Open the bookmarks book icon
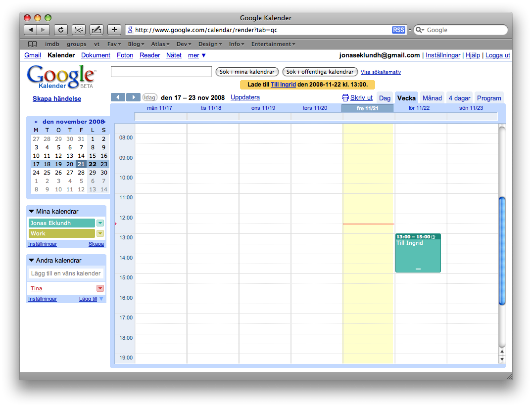The image size is (532, 407). tap(32, 44)
